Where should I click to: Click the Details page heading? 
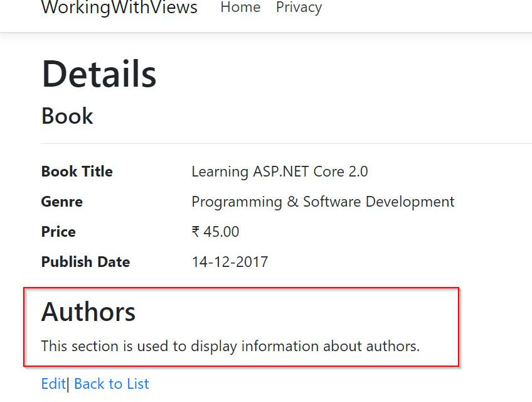pos(99,74)
